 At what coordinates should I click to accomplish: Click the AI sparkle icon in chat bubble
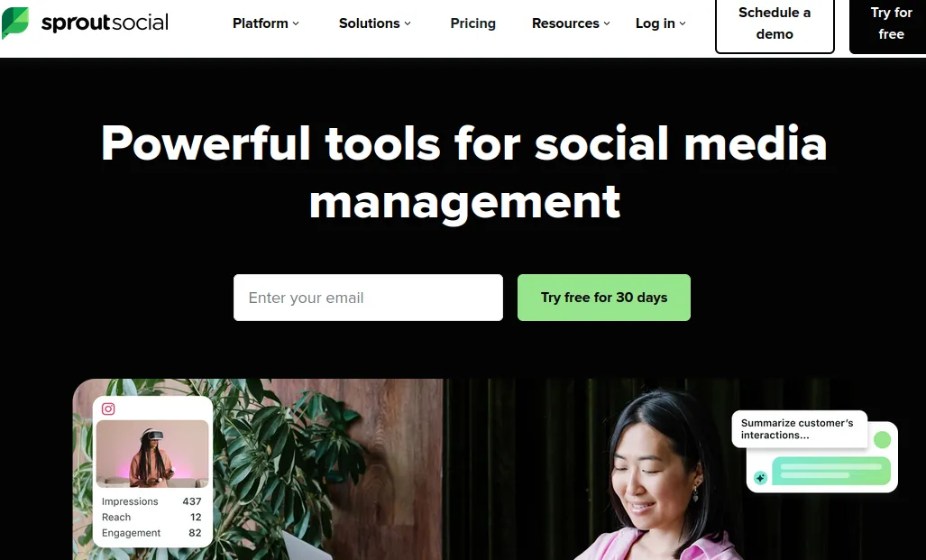click(x=761, y=477)
